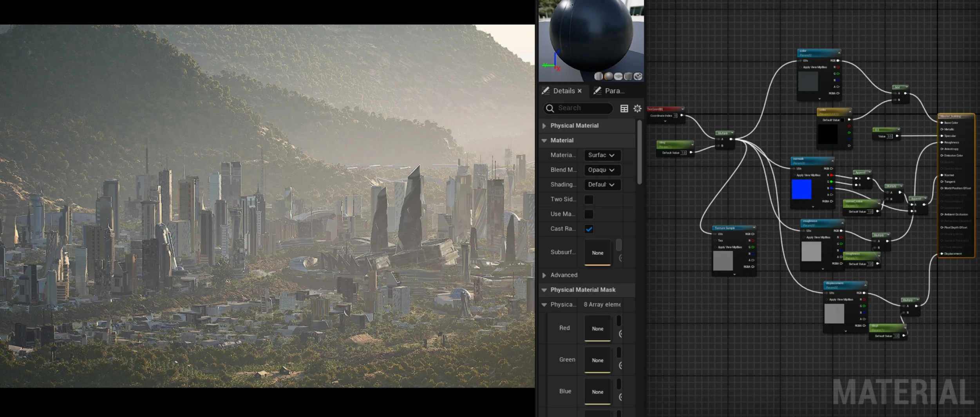Open the Details panel property matrix grid icon
Image resolution: width=980 pixels, height=417 pixels.
pyautogui.click(x=624, y=109)
